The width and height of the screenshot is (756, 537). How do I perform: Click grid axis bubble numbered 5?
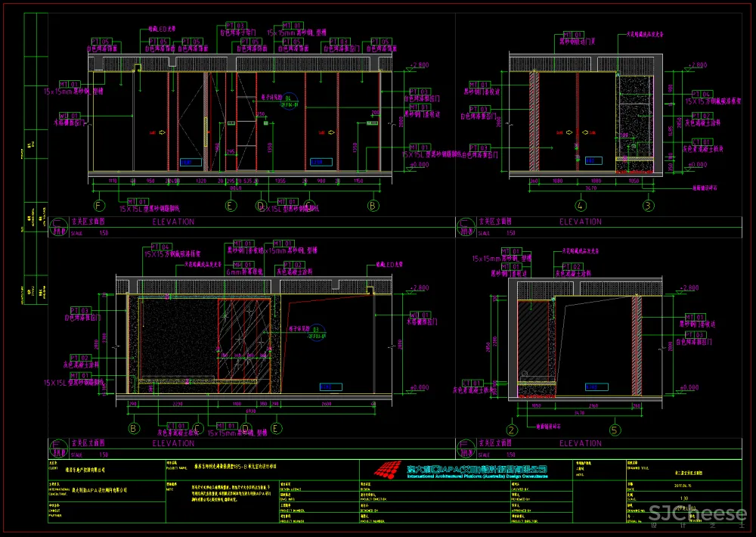pyautogui.click(x=614, y=429)
